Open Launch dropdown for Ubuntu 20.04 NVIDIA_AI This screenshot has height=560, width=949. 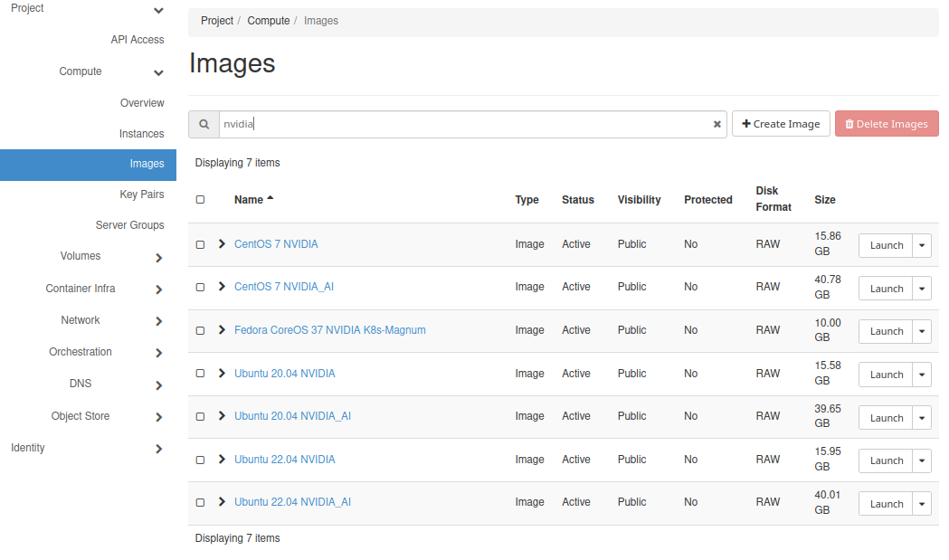(x=922, y=418)
